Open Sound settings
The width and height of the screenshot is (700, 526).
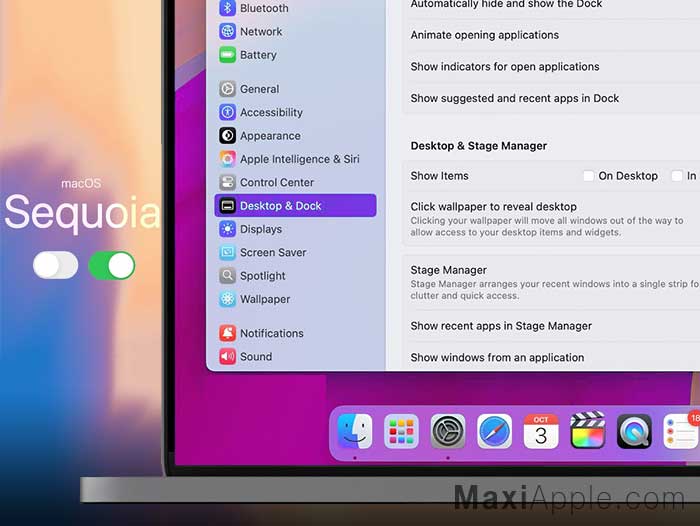296,356
